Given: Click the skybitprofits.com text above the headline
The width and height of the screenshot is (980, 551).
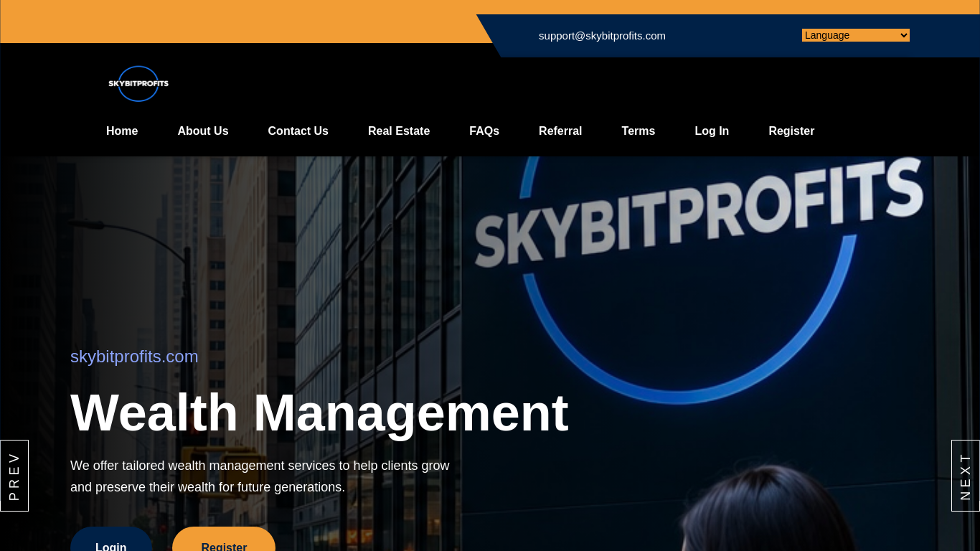Looking at the screenshot, I should click(134, 357).
